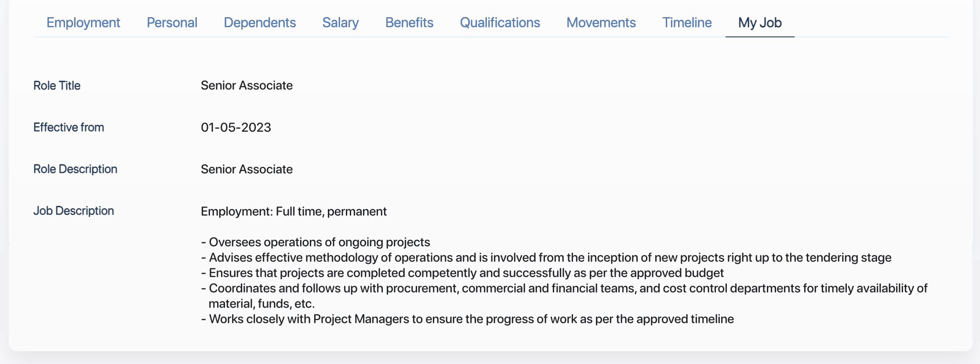The height and width of the screenshot is (364, 980).
Task: Select the date 01-05-2023
Action: coord(236,127)
